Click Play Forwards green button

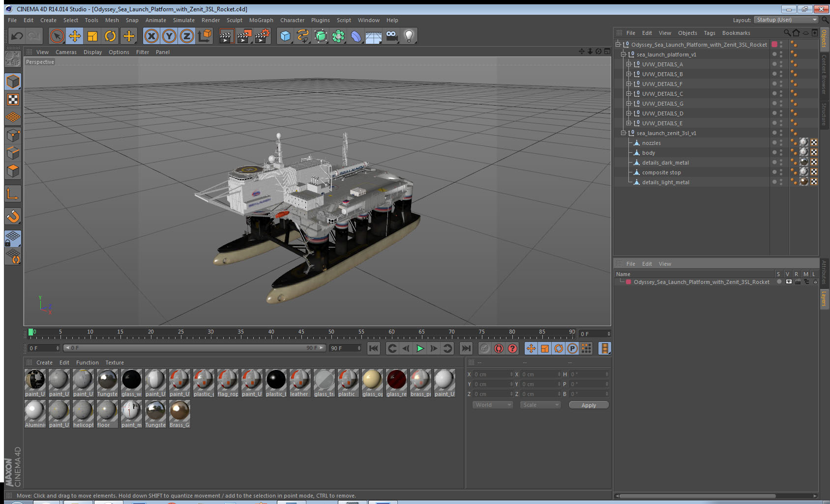420,348
